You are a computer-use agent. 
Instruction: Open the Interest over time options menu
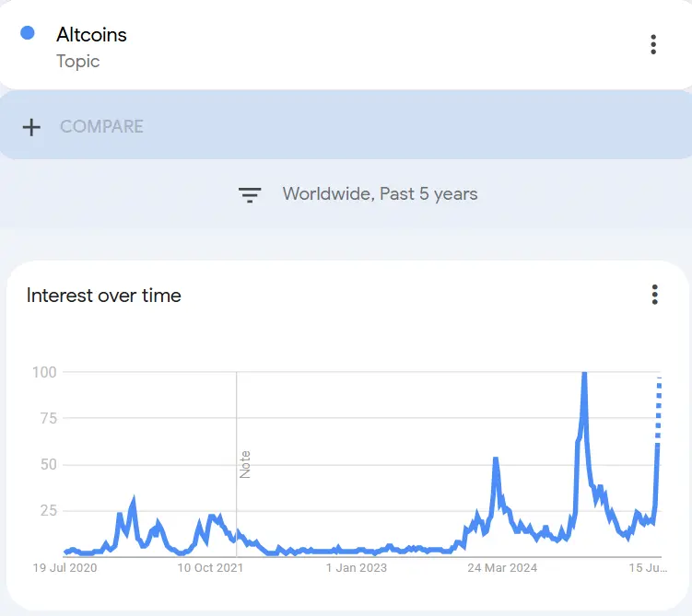654,295
